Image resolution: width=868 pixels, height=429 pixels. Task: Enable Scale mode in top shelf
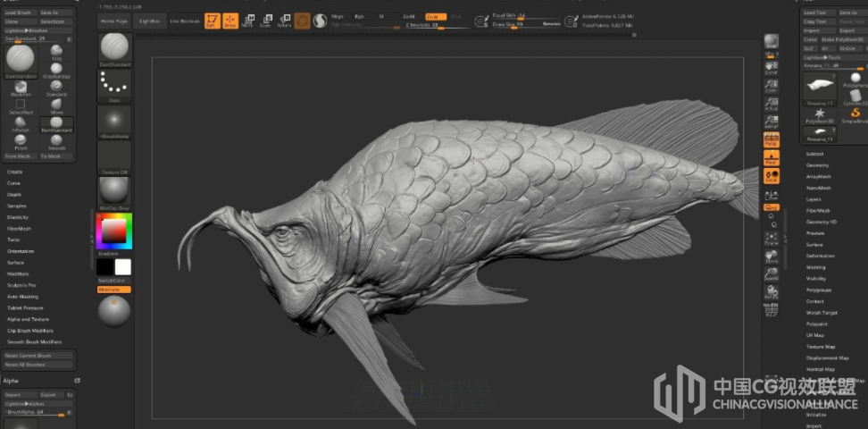click(266, 21)
